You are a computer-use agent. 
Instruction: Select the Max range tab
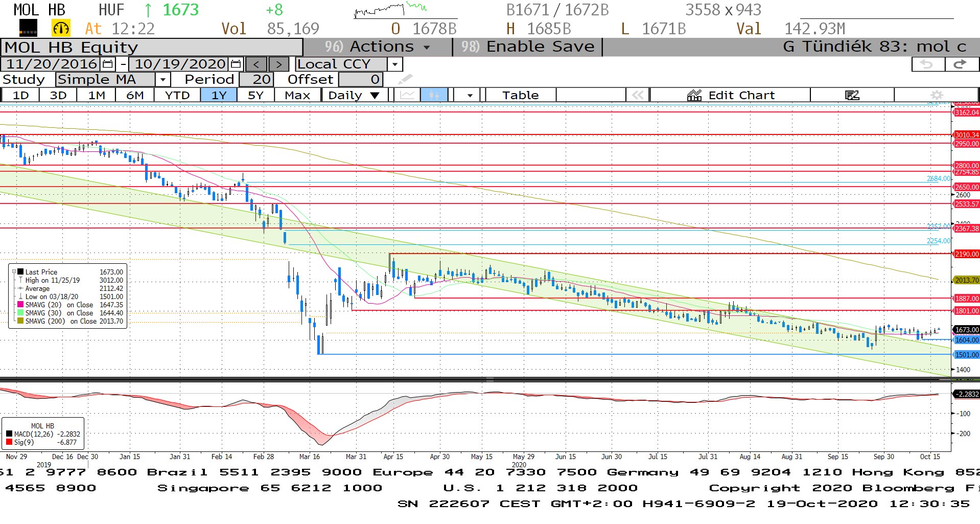[297, 95]
